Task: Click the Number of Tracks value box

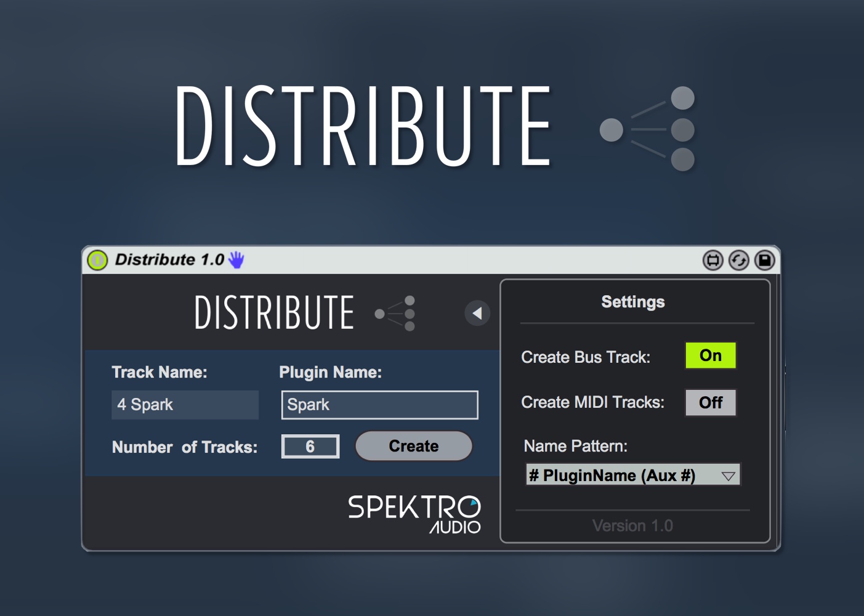Action: pyautogui.click(x=310, y=447)
